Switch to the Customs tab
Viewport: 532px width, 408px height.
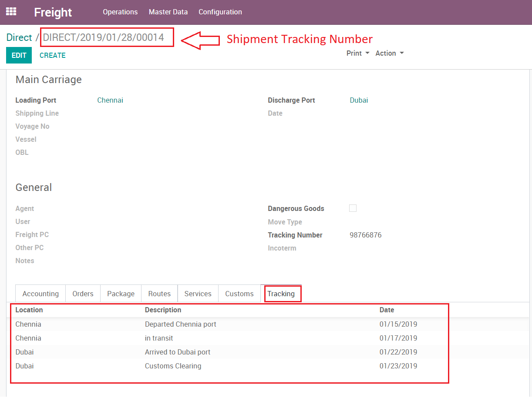[x=239, y=294]
